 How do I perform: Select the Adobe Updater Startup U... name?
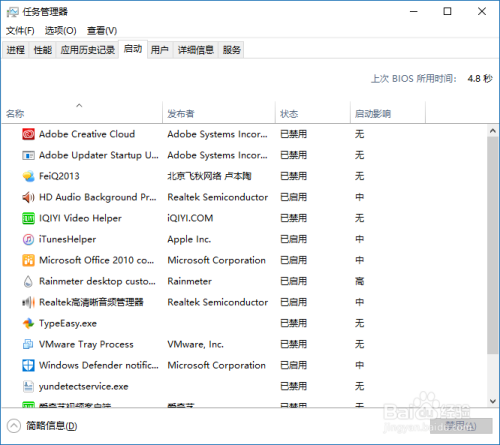[99, 155]
